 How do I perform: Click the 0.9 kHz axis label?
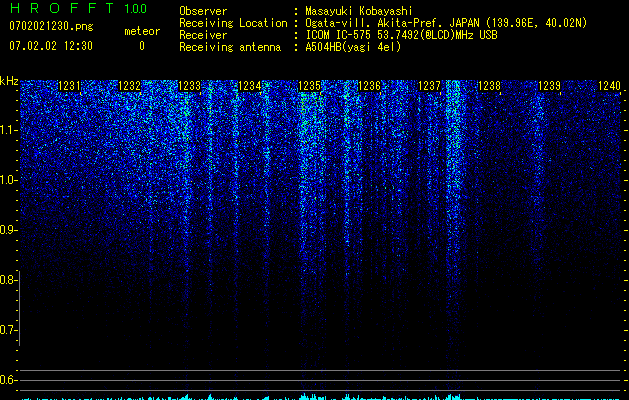coord(8,230)
